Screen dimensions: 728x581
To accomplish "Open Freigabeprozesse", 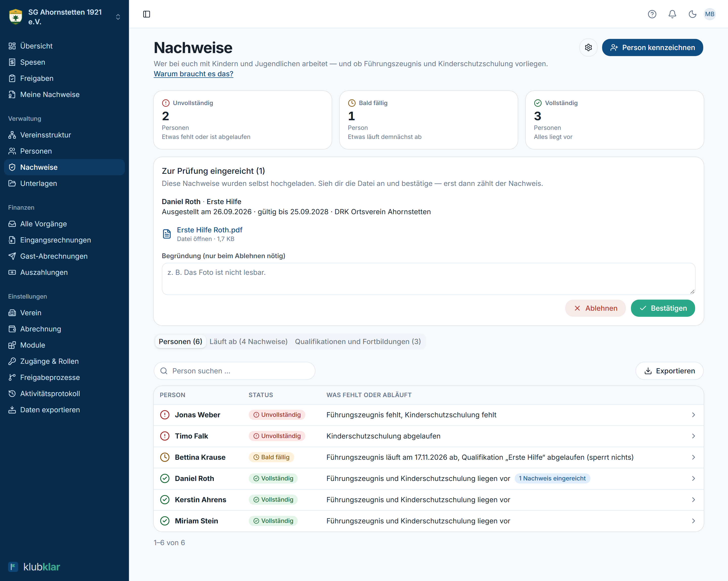I will click(64, 378).
